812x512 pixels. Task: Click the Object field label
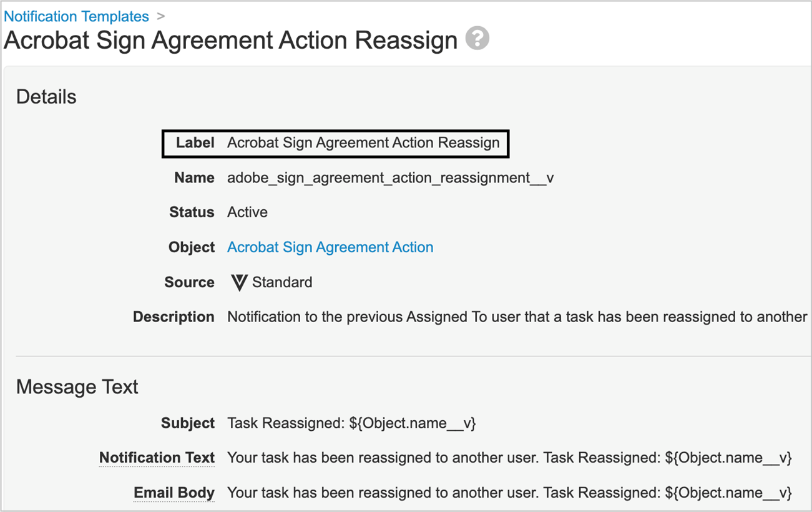(191, 247)
